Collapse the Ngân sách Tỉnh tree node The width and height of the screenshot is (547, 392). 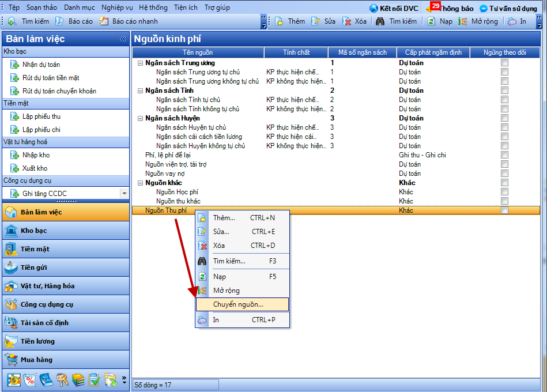pyautogui.click(x=140, y=91)
